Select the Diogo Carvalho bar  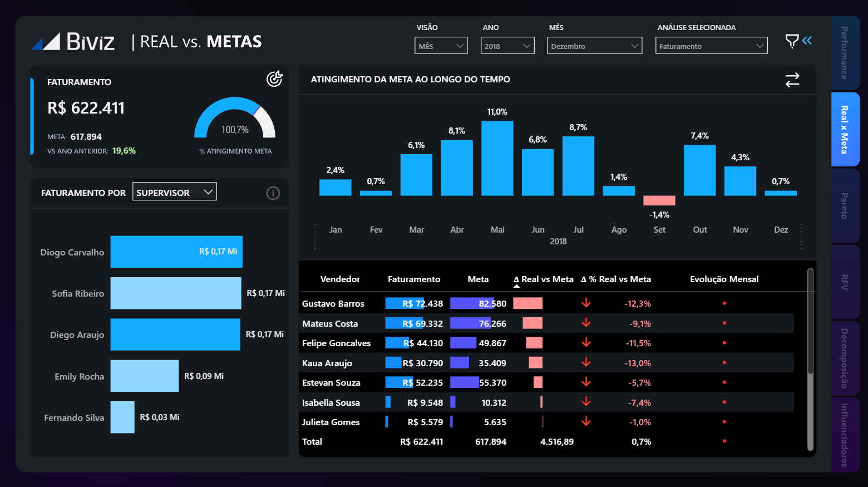(176, 252)
